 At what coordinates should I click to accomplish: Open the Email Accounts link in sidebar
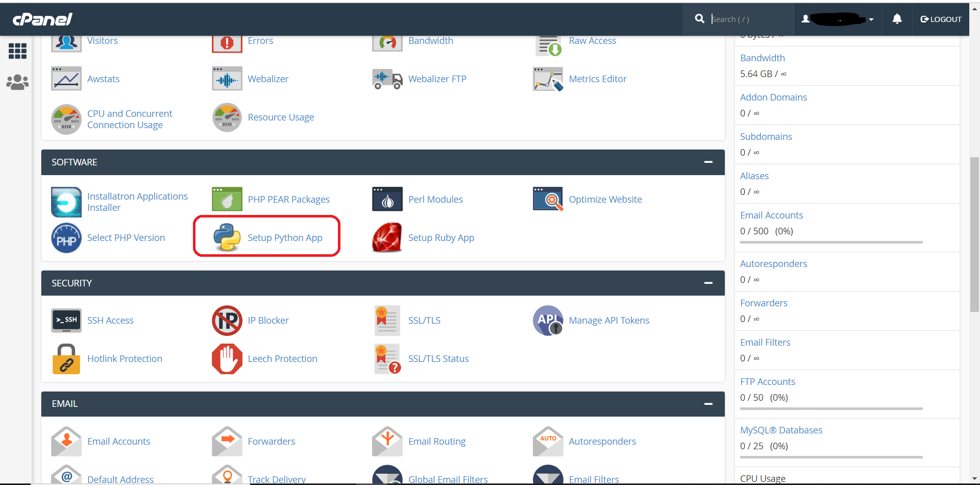click(x=771, y=215)
